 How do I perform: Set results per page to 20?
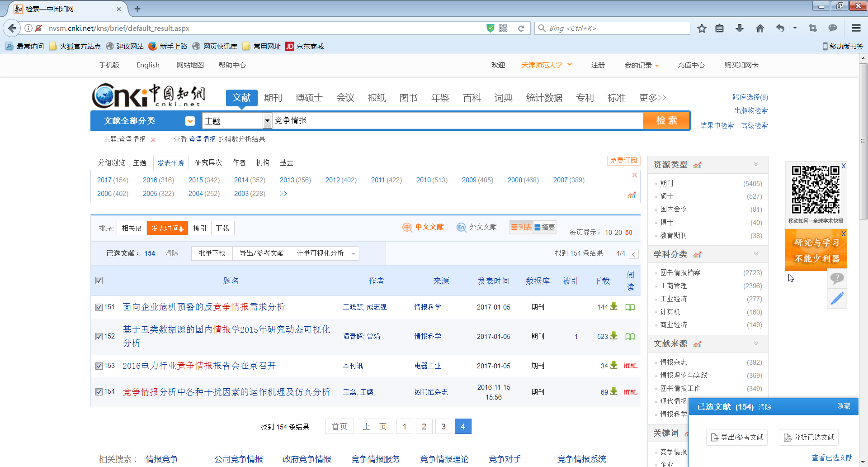(618, 233)
